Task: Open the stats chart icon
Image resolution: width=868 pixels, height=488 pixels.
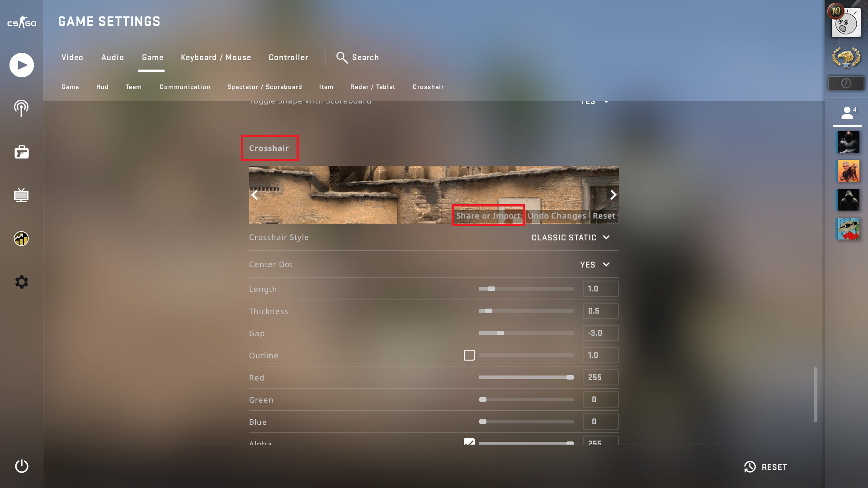Action: (21, 239)
